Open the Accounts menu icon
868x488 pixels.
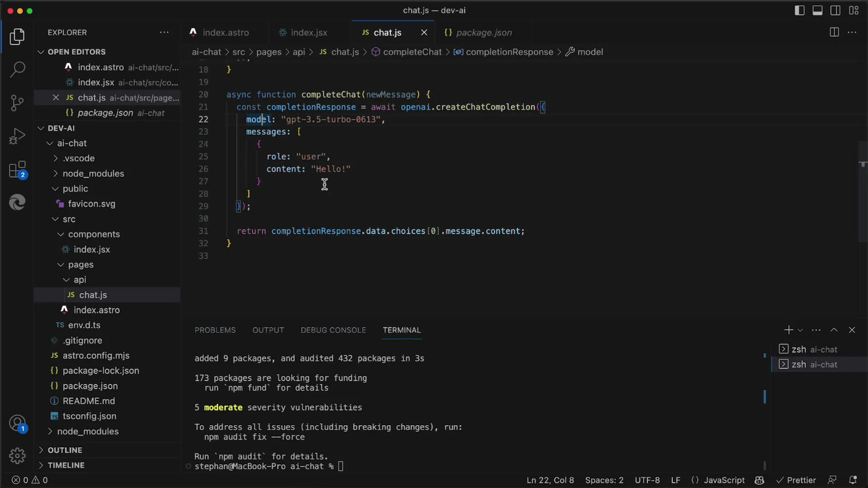point(17,424)
